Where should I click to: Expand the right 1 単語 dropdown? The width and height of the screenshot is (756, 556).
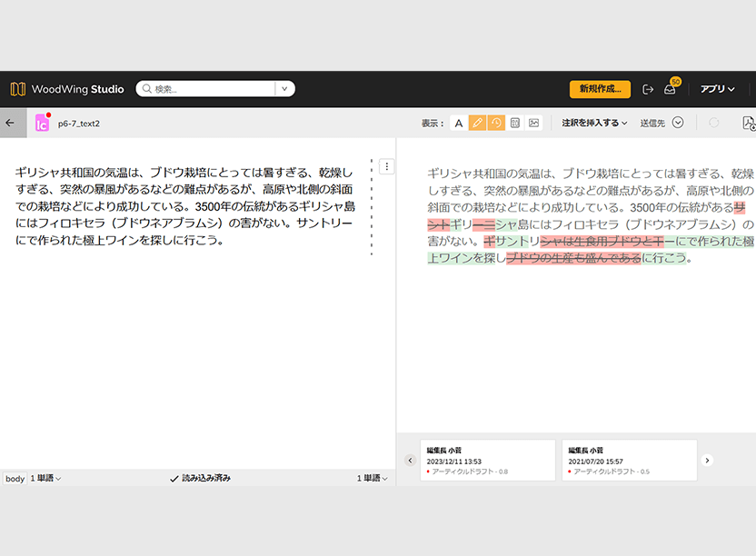373,479
